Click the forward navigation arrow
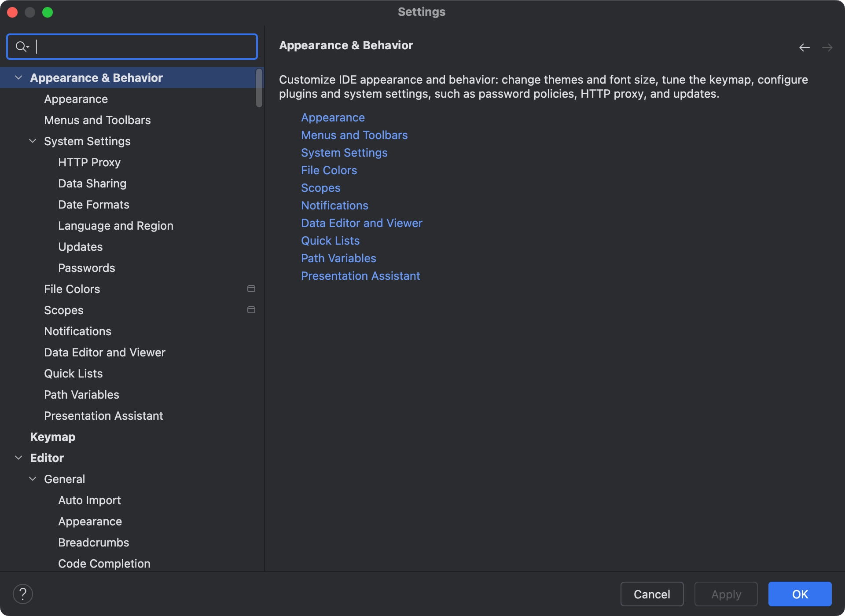This screenshot has width=845, height=616. (827, 48)
